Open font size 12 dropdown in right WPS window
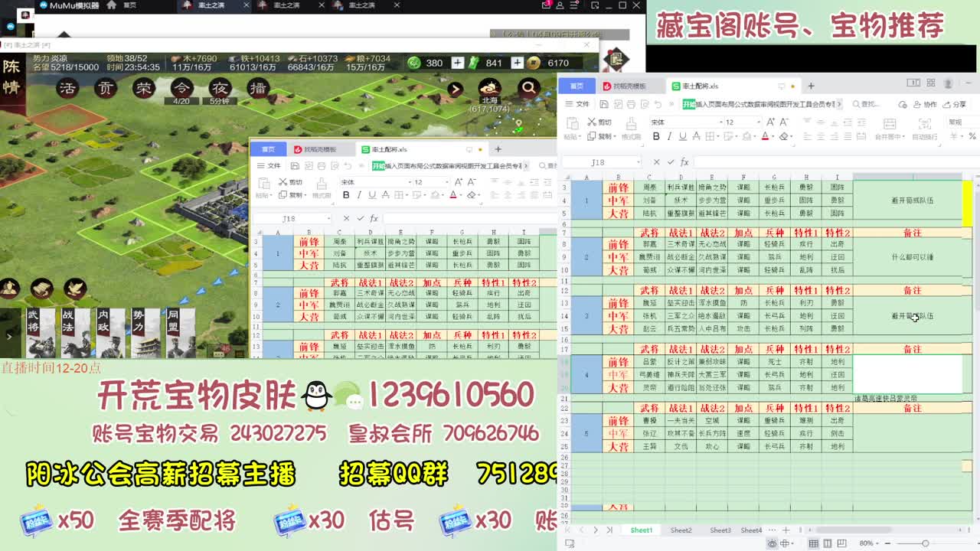This screenshot has height=551, width=980. 757,122
